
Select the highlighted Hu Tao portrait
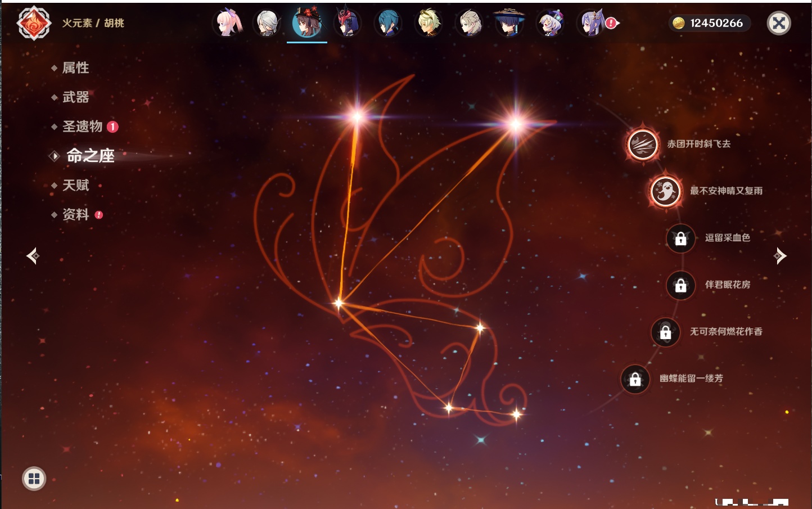[x=307, y=22]
